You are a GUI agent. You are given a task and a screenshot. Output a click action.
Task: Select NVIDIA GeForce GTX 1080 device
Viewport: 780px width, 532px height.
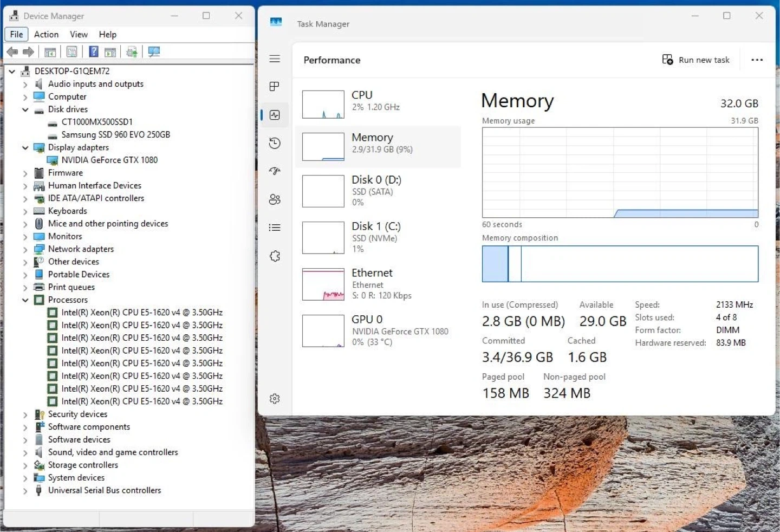coord(109,160)
